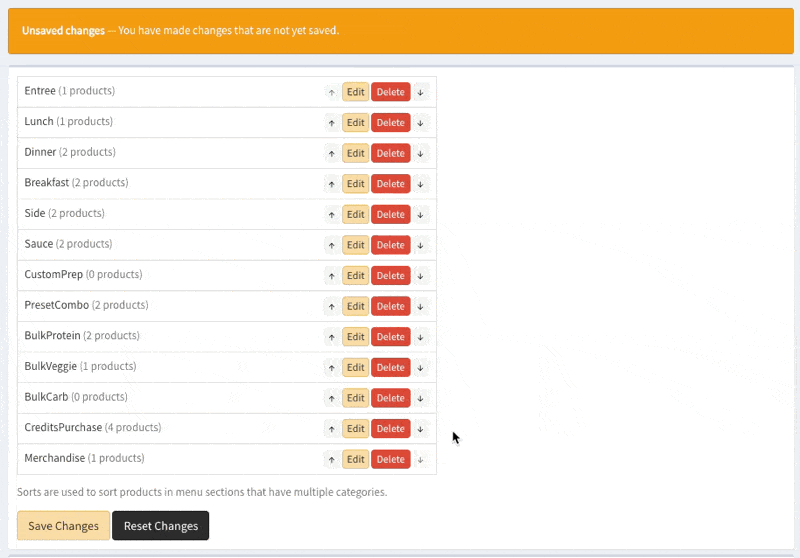Move BulkVeggie down arrow
Viewport: 800px width, 558px height.
[x=420, y=368]
